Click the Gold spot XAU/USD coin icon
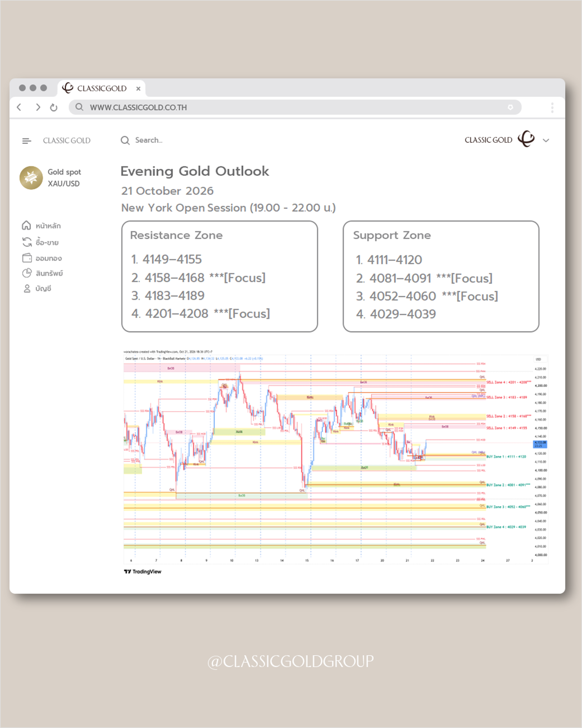Screen dimensions: 582x728 [x=31, y=178]
